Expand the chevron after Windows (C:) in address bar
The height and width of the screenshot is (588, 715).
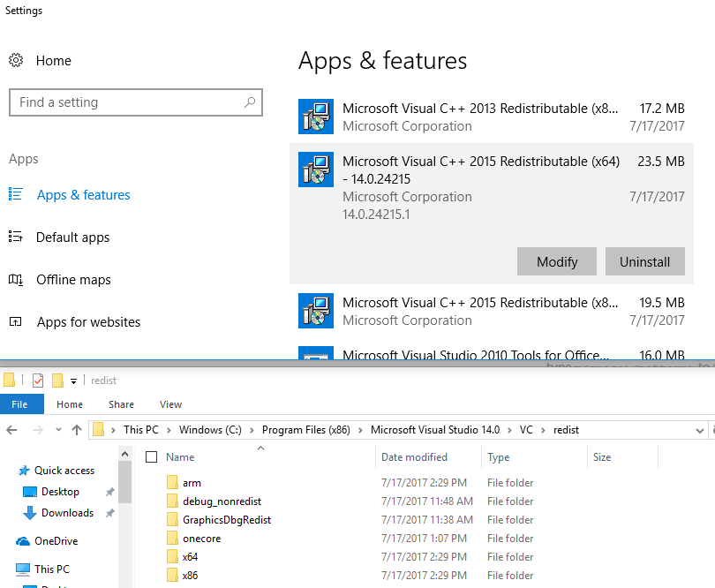pos(253,430)
